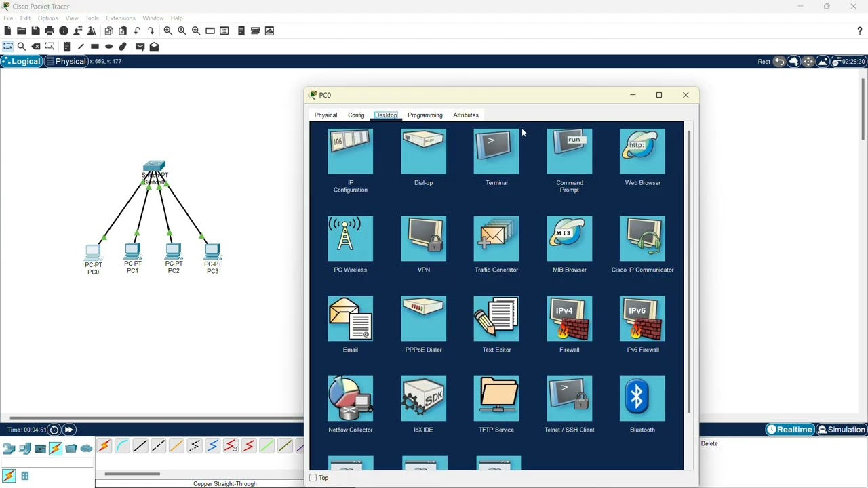Screen dimensions: 868x488
Task: Switch to Realtime mode
Action: point(789,430)
